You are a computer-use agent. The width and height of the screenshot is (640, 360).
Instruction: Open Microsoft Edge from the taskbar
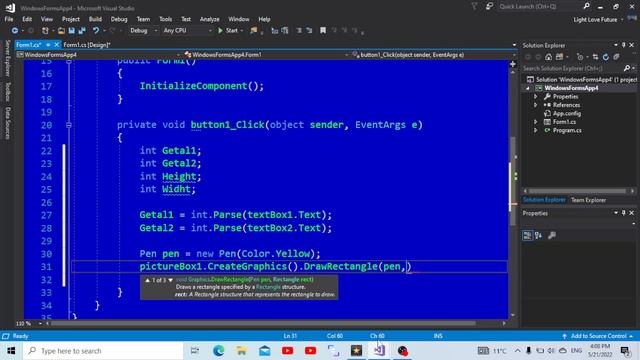[x=218, y=351]
